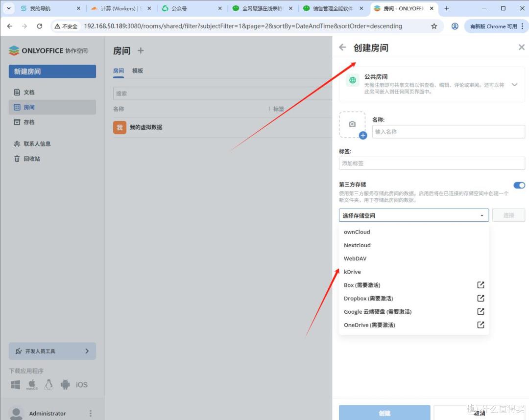Screen dimensions: 529x420
Task: Toggle the 第三方存储 switch off
Action: pos(519,185)
